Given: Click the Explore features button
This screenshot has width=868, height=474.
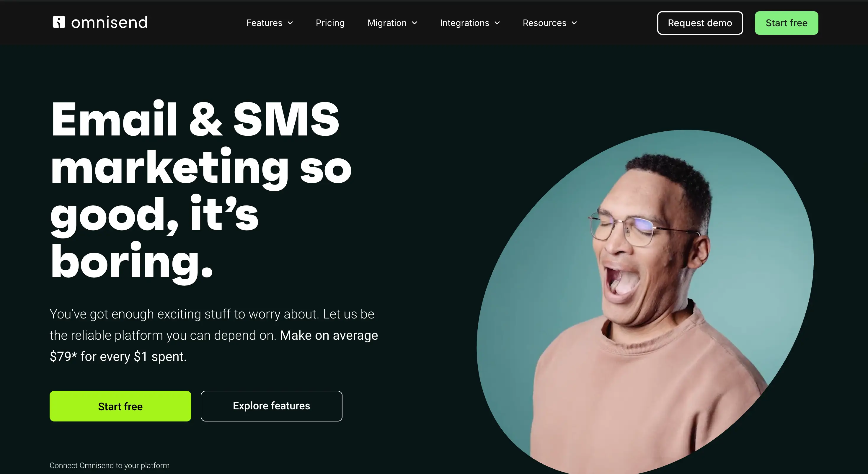Looking at the screenshot, I should (x=271, y=406).
